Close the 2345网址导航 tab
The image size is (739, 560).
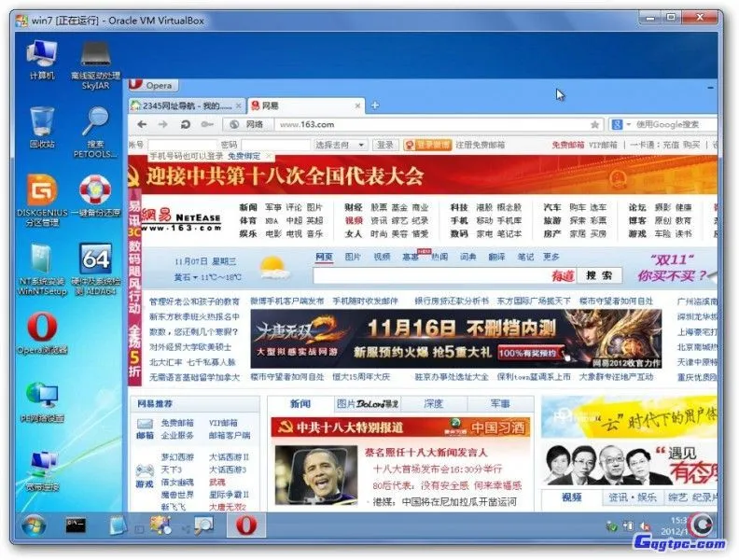(239, 105)
